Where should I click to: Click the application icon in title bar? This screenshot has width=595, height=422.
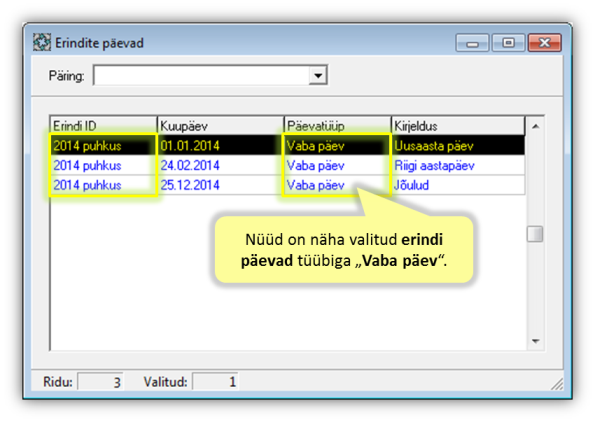[x=42, y=42]
